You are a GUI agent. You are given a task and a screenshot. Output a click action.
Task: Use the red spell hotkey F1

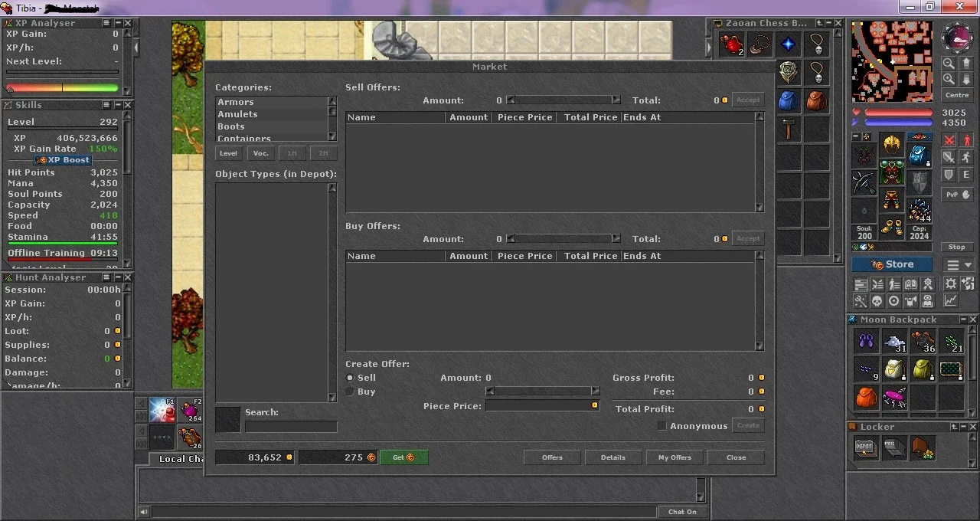click(x=163, y=410)
